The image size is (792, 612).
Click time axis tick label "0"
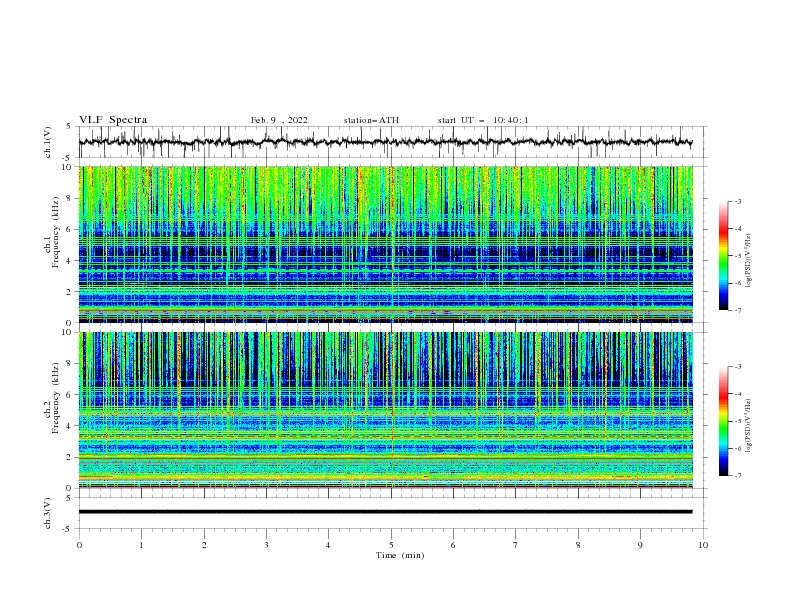[x=79, y=545]
